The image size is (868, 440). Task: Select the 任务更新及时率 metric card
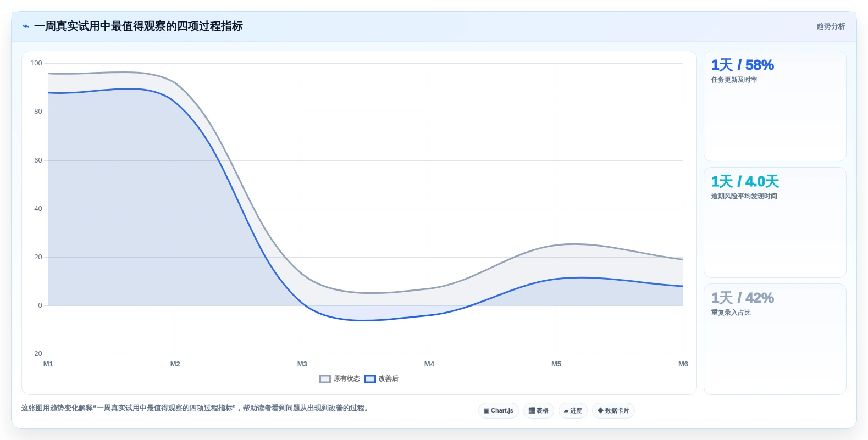pyautogui.click(x=775, y=106)
